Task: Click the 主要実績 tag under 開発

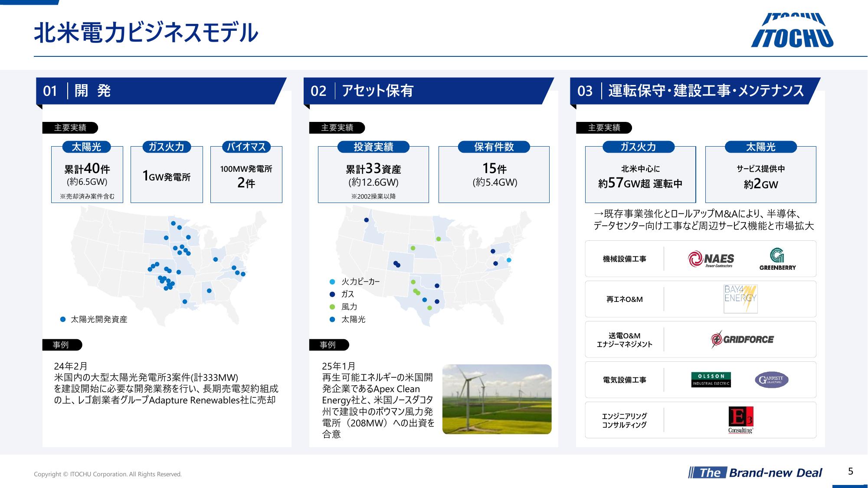Action: [x=70, y=128]
